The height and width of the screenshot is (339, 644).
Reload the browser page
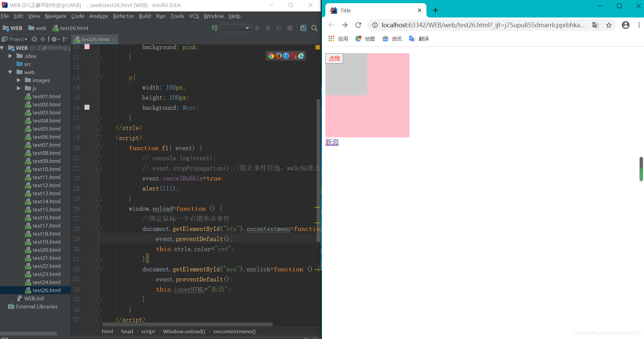[358, 25]
